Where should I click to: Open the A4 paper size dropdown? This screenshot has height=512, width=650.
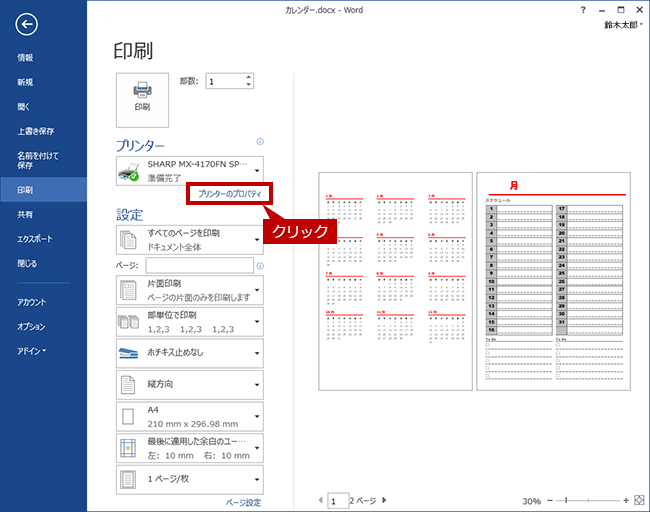pyautogui.click(x=190, y=417)
